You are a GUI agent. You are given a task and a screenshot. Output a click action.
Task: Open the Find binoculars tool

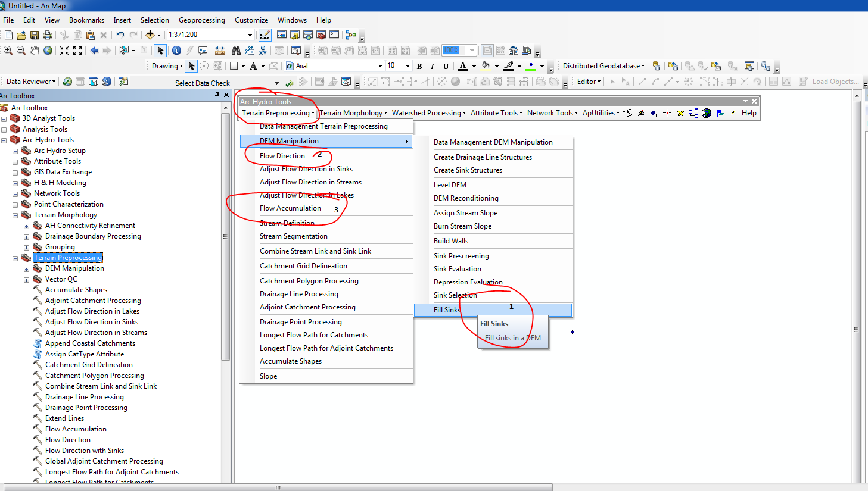point(237,51)
